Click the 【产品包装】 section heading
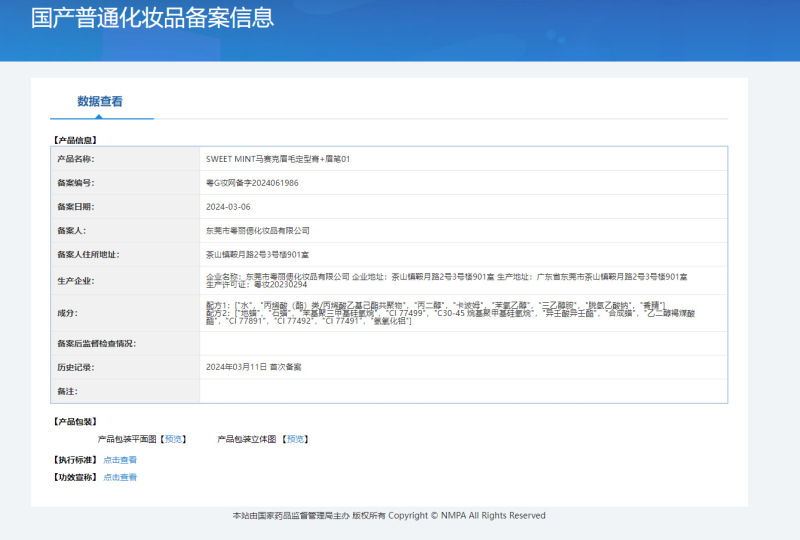This screenshot has width=800, height=540. (75, 422)
